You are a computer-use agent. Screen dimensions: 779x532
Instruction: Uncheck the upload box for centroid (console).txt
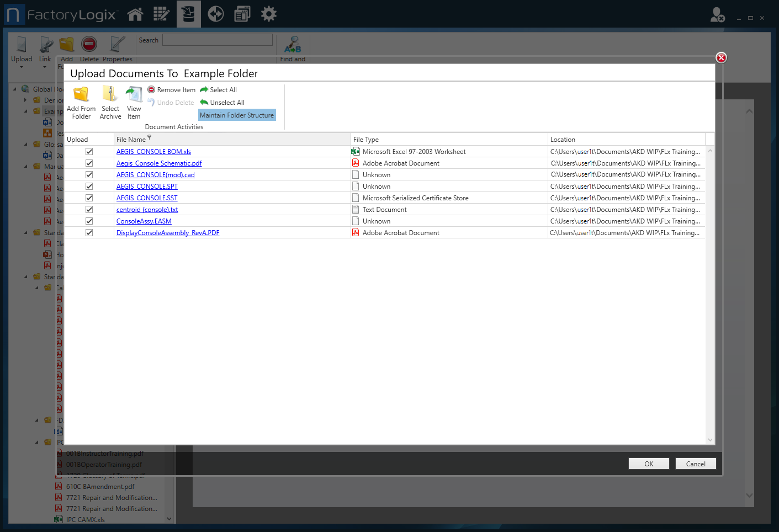[x=89, y=209]
